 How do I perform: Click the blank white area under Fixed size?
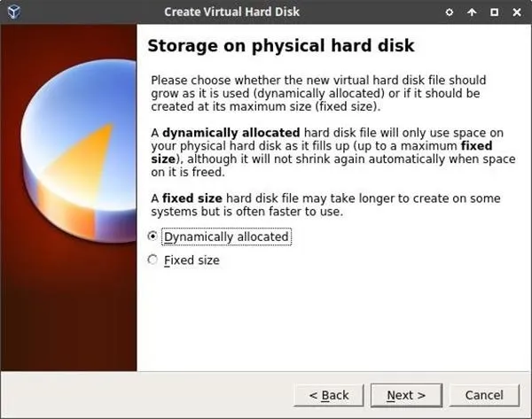click(x=334, y=319)
